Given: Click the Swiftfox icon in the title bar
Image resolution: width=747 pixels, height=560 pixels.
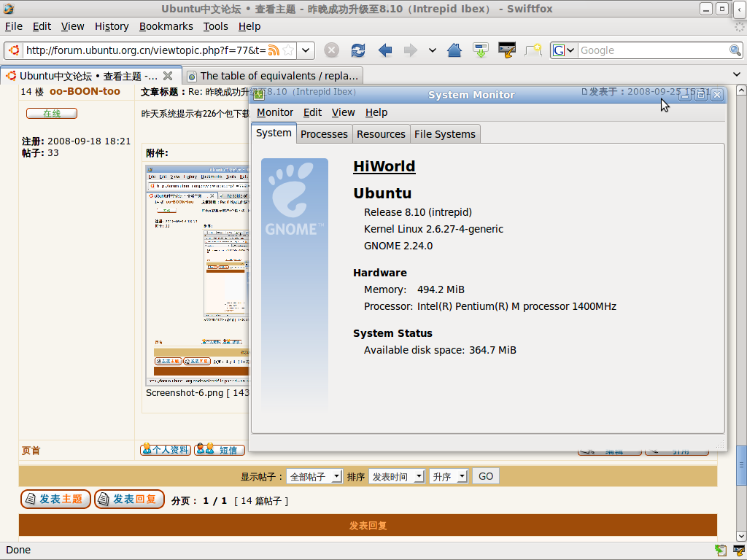Looking at the screenshot, I should pos(9,9).
